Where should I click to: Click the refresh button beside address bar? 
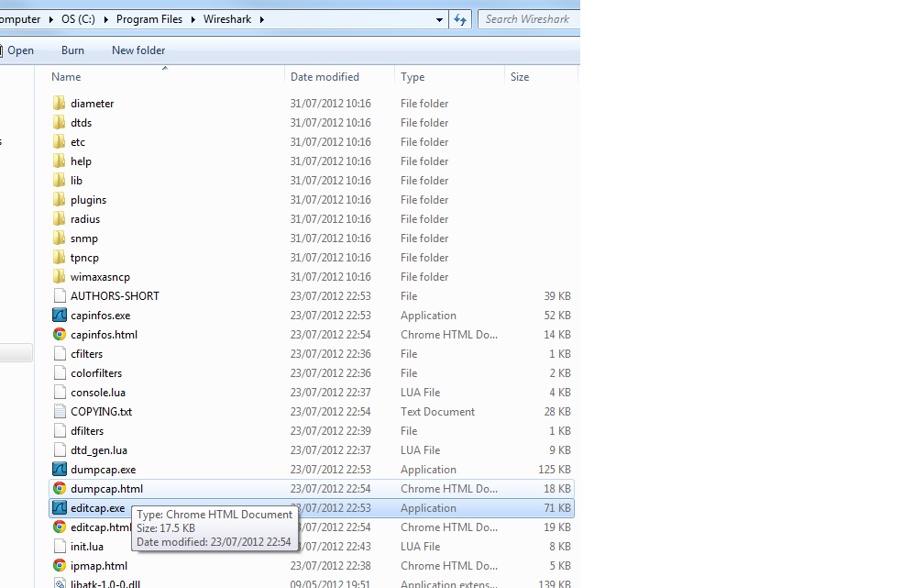coord(460,19)
